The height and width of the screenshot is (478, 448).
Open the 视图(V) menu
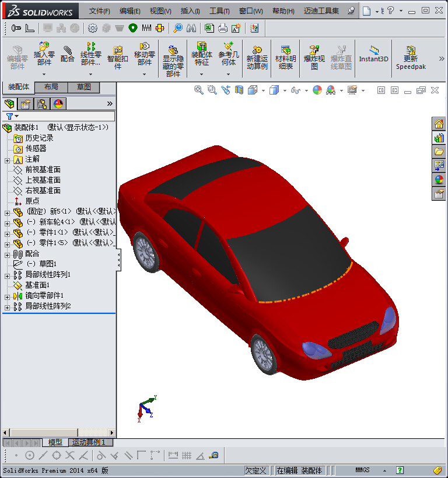(x=160, y=11)
